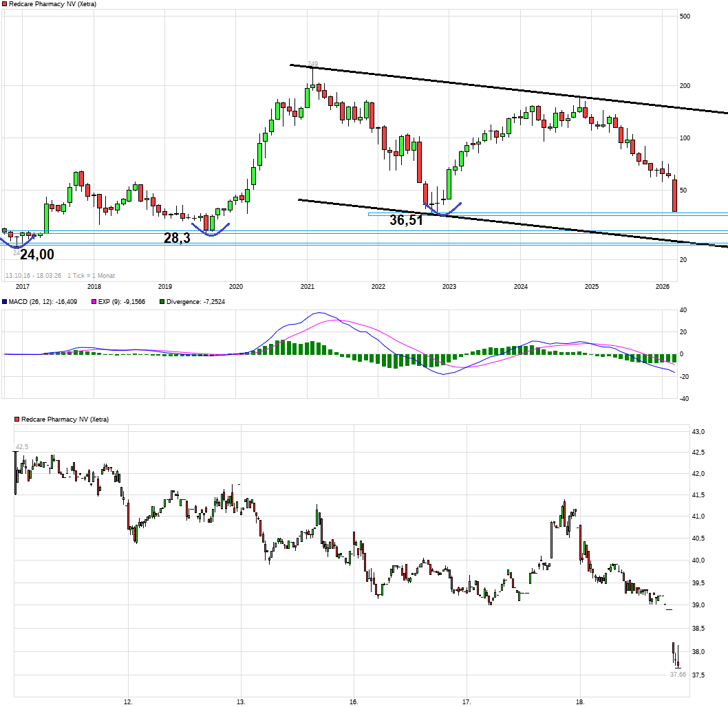Click the 37,66 last price label
Image resolution: width=728 pixels, height=707 pixels.
[x=678, y=675]
